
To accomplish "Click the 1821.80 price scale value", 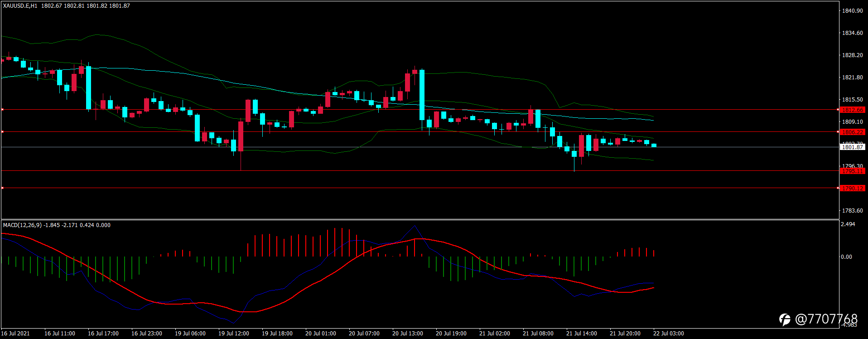I will click(x=852, y=77).
